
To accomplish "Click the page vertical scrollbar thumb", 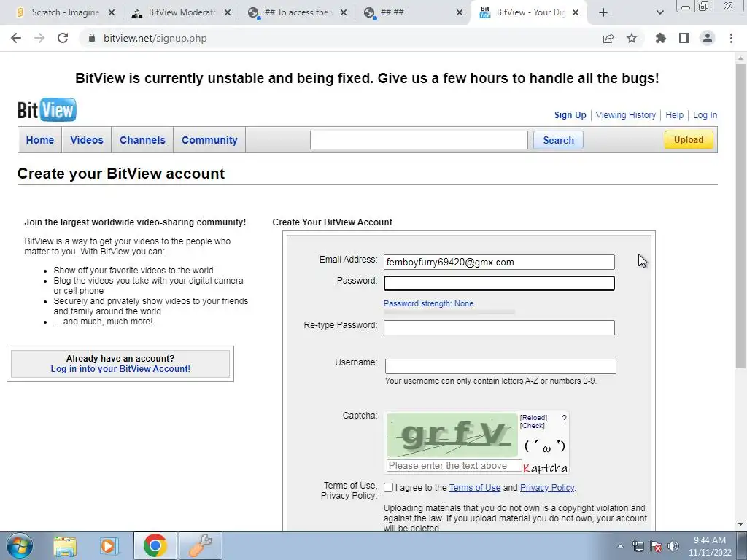I will pyautogui.click(x=740, y=215).
